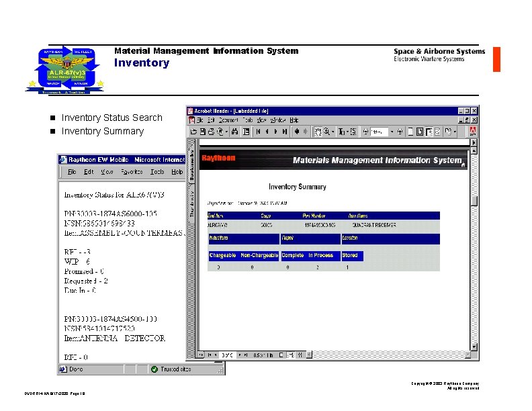Open the dropdown arrow next to the globe icon
Screen dimensions: 532x411
[226, 132]
